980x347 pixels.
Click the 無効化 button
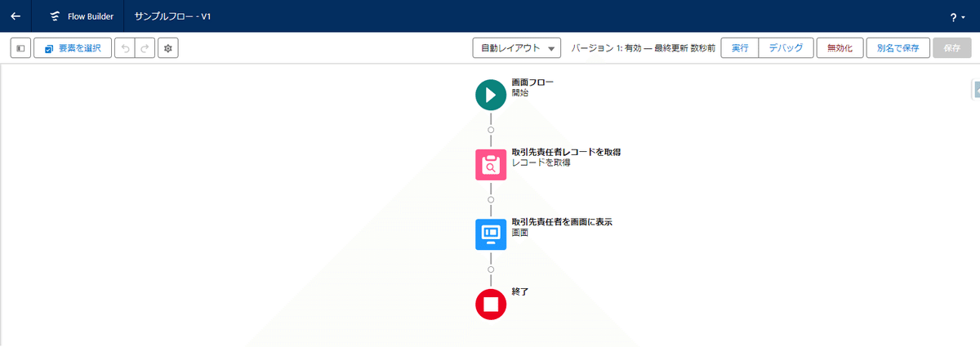(840, 48)
